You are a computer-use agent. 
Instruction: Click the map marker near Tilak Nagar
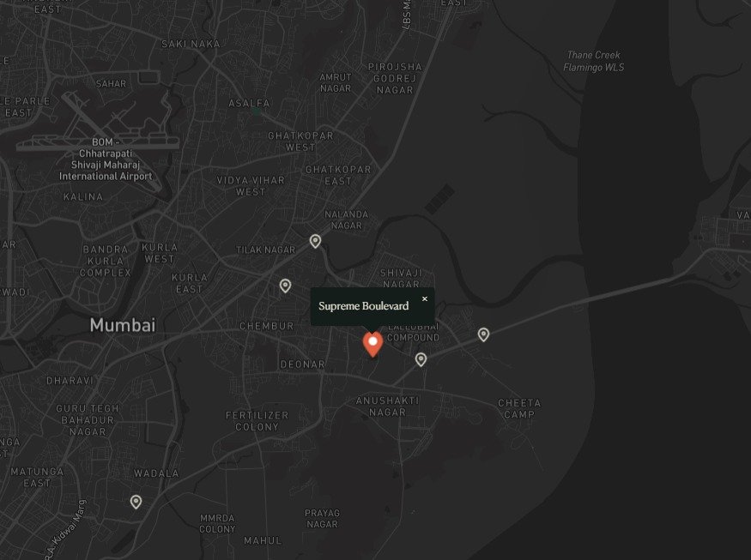coord(315,241)
